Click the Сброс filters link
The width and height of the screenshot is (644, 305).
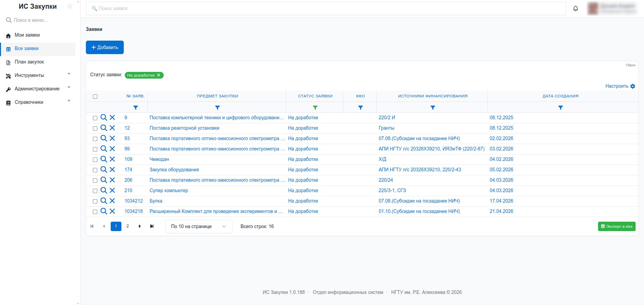(x=631, y=65)
